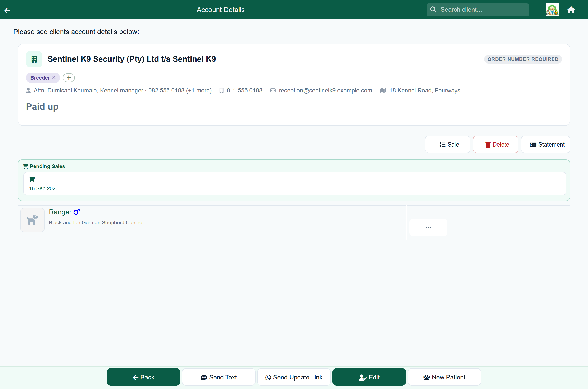Add a New Patient
This screenshot has width=588, height=389.
pyautogui.click(x=444, y=377)
